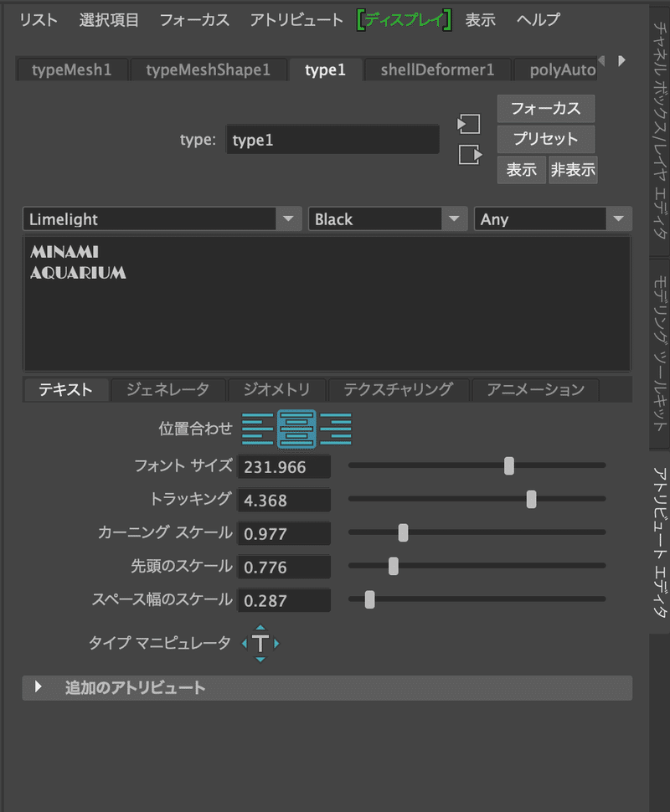
Task: Open the Black font style dropdown
Action: click(388, 219)
